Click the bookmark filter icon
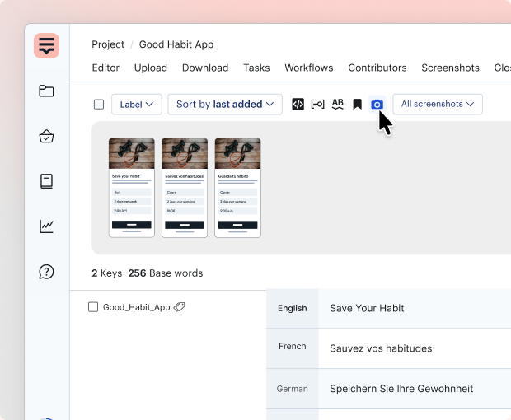Viewport: 511px width, 420px height. point(357,105)
